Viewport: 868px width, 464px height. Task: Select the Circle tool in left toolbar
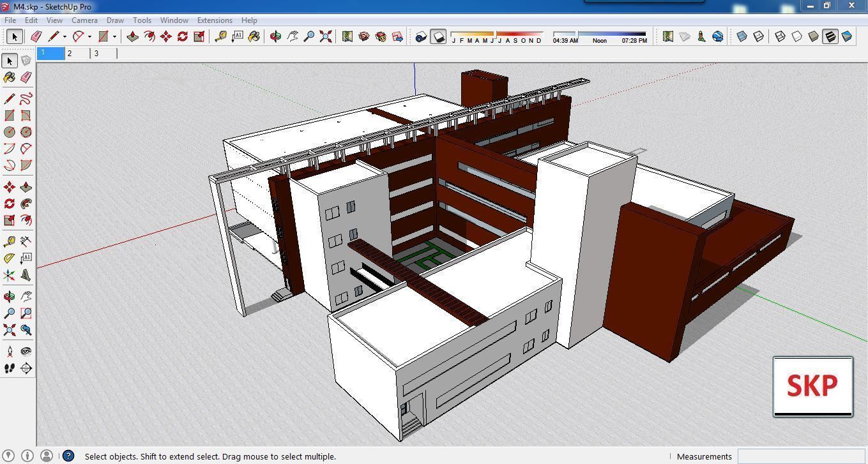[10, 132]
